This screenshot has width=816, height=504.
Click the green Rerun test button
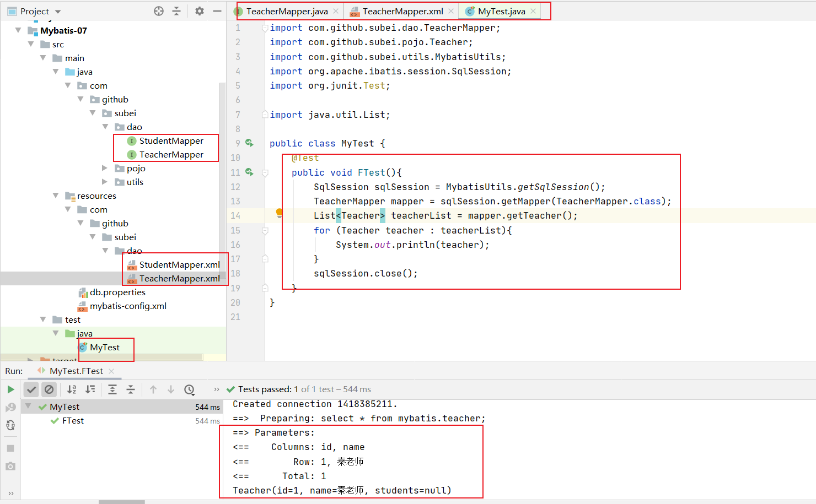[x=10, y=389]
